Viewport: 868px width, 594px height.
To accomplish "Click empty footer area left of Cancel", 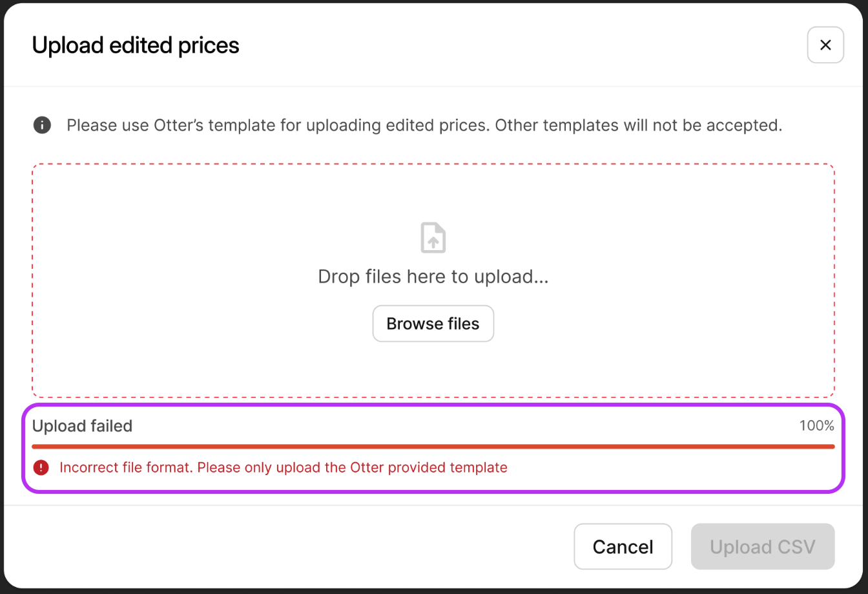I will pyautogui.click(x=291, y=547).
